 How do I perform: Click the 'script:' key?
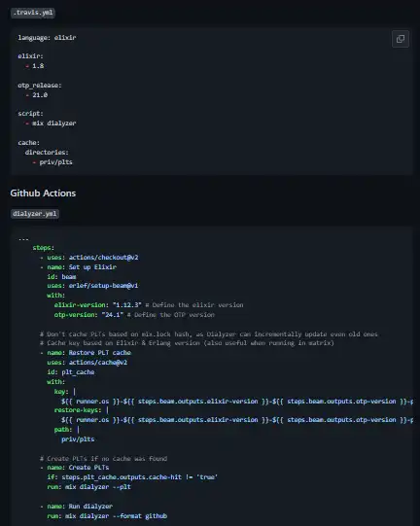click(x=30, y=114)
